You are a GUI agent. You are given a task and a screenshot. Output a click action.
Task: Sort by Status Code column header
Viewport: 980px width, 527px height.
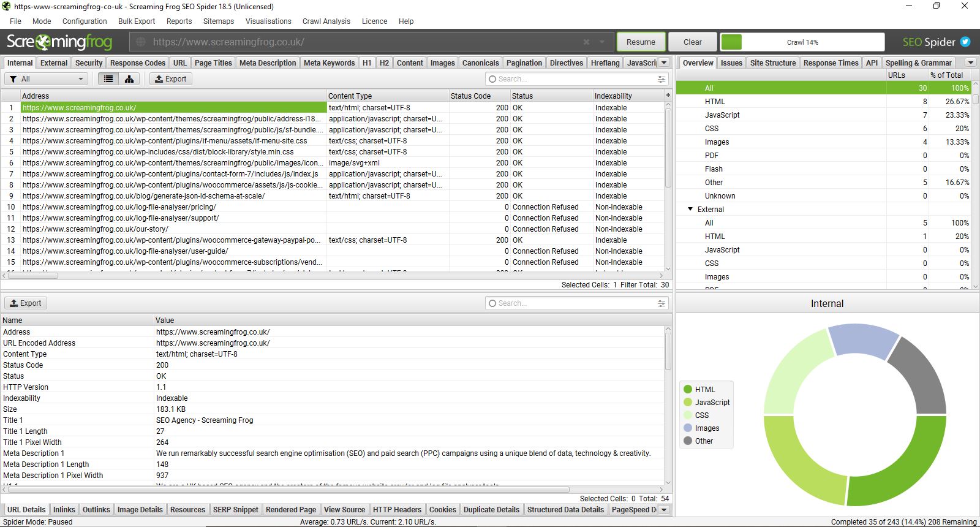(x=479, y=96)
